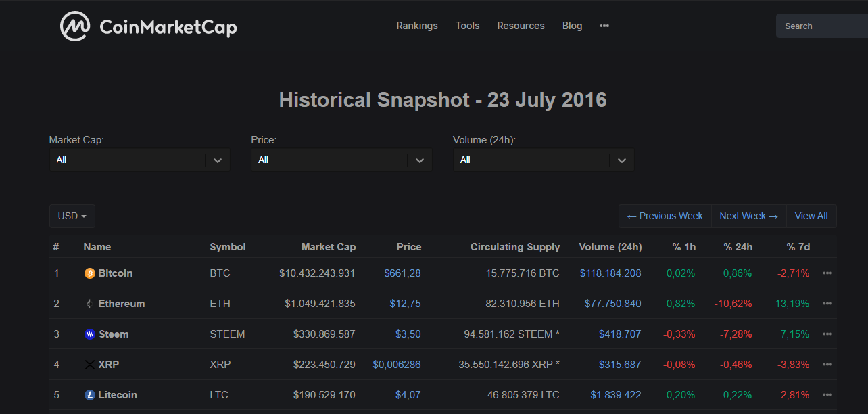Sort by the Market Cap column header
This screenshot has height=414, width=868.
click(x=329, y=247)
